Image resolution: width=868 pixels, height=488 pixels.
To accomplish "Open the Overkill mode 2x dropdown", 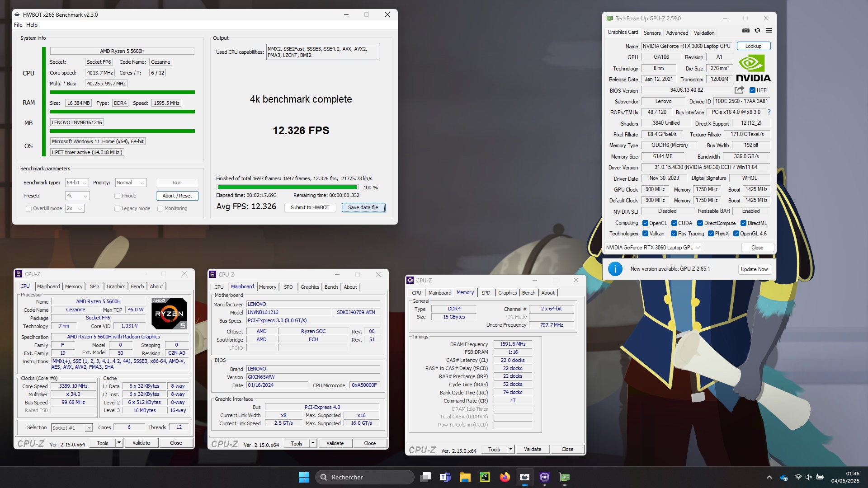I will click(75, 208).
